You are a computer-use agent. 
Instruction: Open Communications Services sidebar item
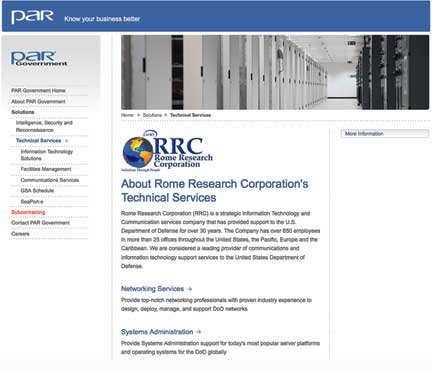(50, 180)
